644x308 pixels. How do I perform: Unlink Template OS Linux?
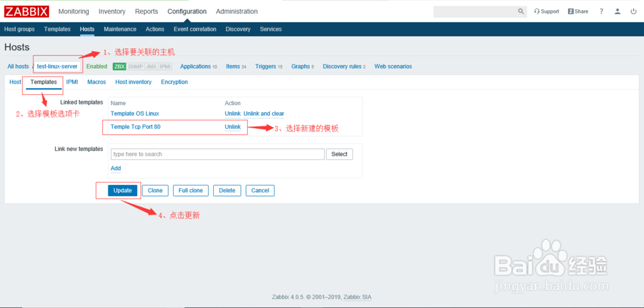click(232, 114)
